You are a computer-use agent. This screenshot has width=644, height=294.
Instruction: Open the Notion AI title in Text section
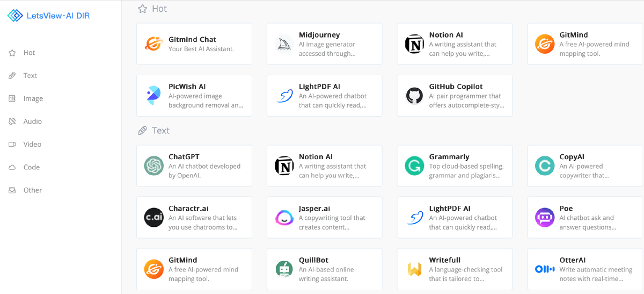pos(316,157)
